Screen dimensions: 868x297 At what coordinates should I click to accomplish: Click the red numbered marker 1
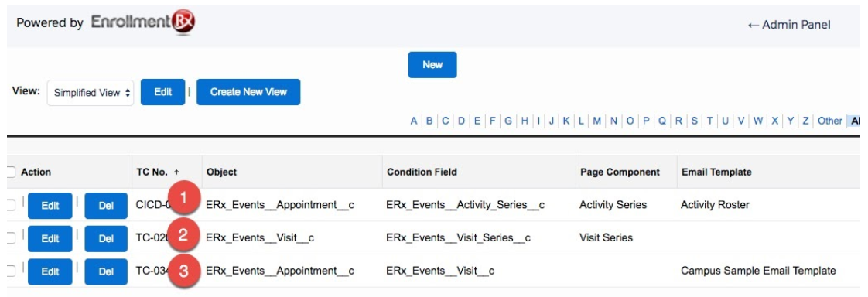[185, 199]
